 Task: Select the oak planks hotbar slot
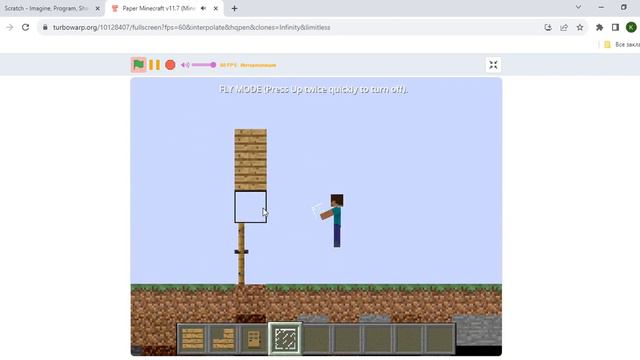click(193, 338)
